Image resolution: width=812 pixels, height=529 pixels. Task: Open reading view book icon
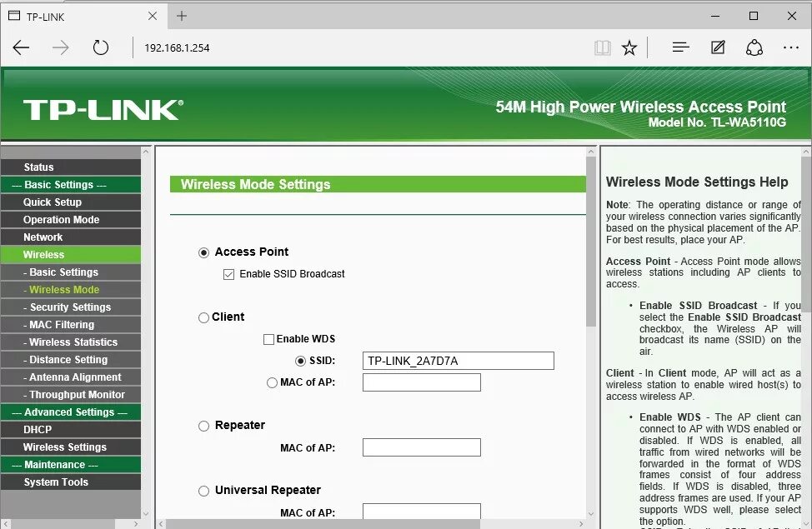(602, 48)
